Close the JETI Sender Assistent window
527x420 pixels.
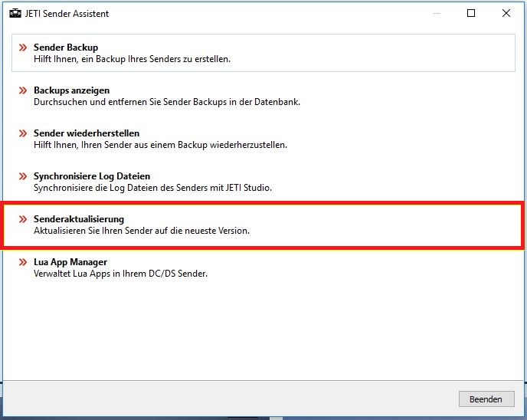pyautogui.click(x=506, y=13)
